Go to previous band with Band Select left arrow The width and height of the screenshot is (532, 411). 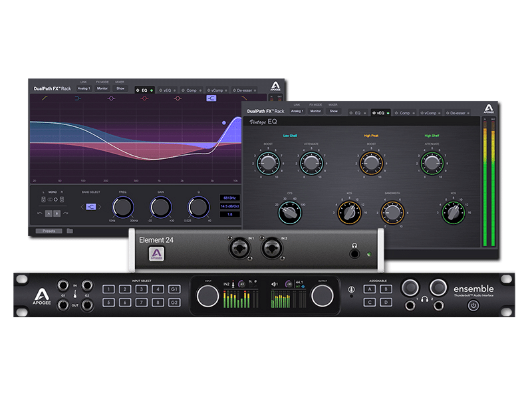[82, 207]
